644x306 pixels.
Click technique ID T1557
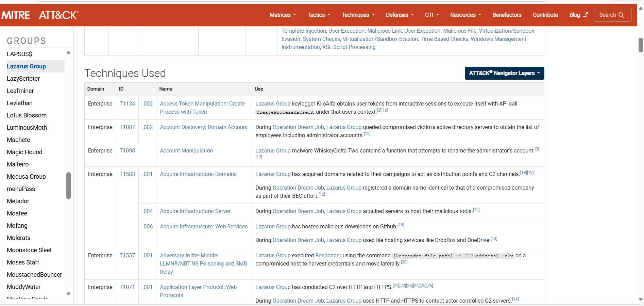pyautogui.click(x=127, y=255)
